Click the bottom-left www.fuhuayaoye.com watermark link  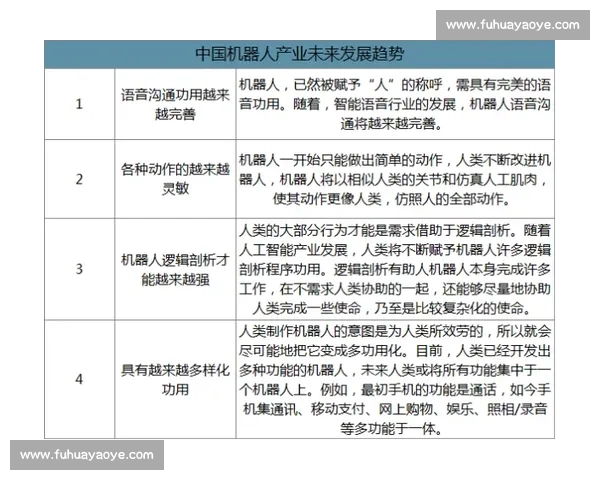tap(87, 455)
